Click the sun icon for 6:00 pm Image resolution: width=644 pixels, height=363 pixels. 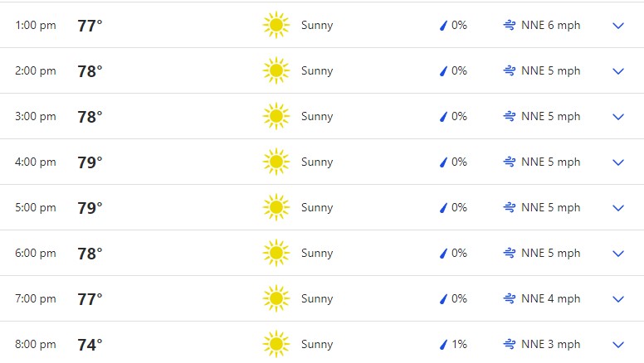coord(276,253)
